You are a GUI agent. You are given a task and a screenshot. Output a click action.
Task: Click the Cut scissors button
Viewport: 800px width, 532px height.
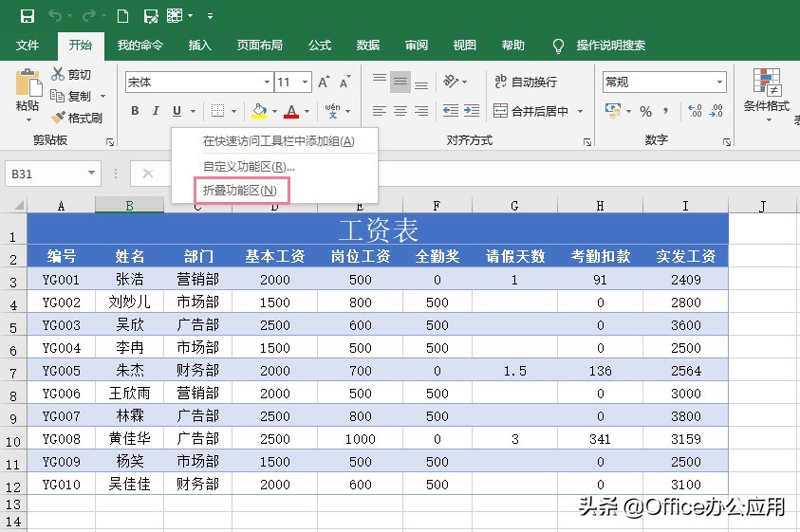[71, 75]
